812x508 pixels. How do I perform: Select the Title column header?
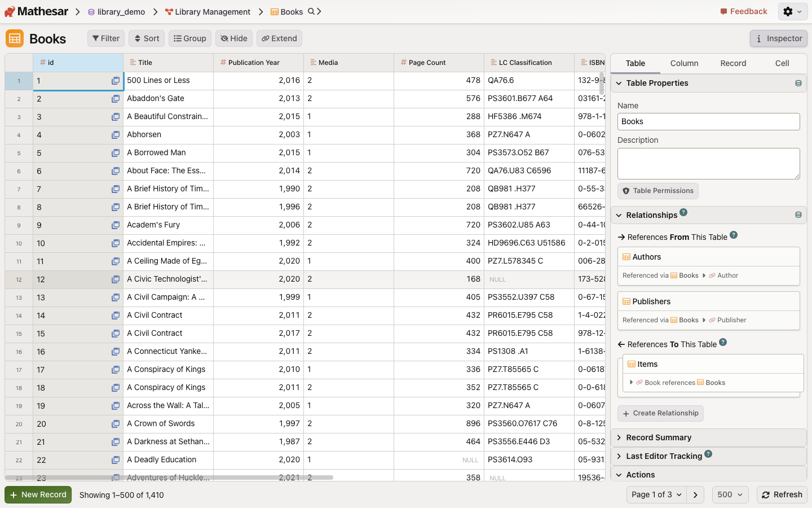[x=169, y=63]
